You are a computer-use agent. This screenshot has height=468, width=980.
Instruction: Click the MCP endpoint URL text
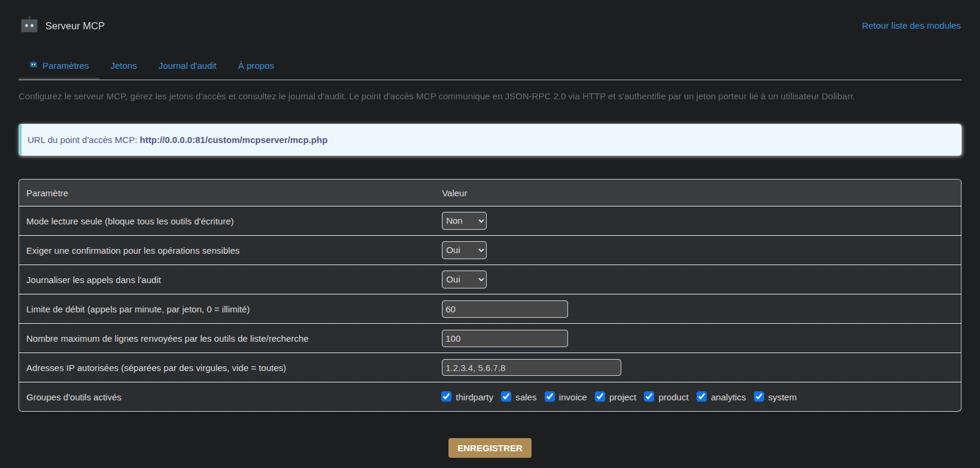pyautogui.click(x=234, y=140)
